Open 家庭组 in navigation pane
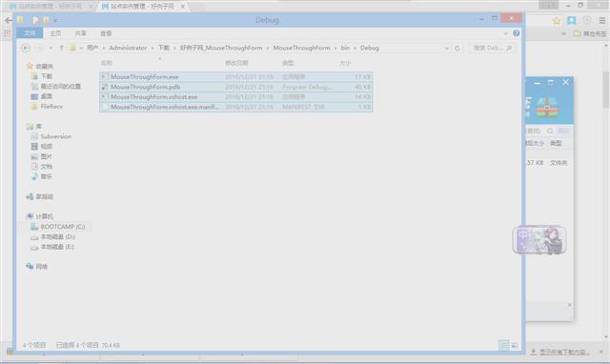610x364 pixels. click(40, 197)
